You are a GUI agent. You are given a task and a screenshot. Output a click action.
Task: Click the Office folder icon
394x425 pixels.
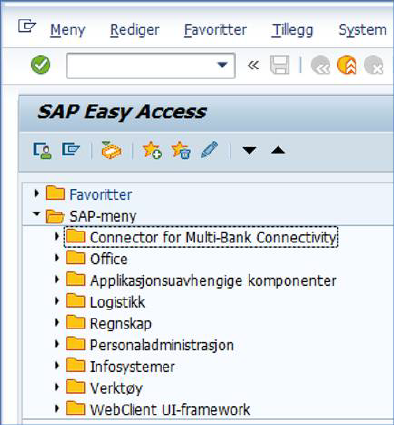point(75,257)
